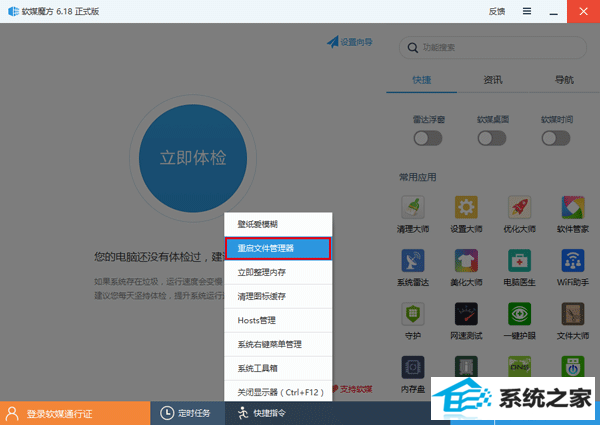Screen dimensions: 600x425
Task: Open 一键护眼 eye app
Action: click(x=519, y=314)
